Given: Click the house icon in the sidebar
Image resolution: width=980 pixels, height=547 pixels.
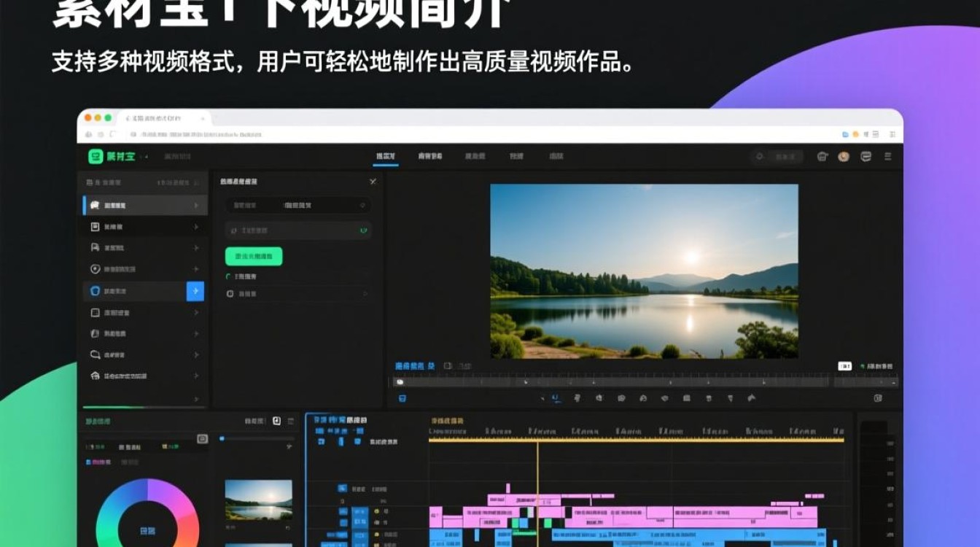Looking at the screenshot, I should click(x=95, y=376).
